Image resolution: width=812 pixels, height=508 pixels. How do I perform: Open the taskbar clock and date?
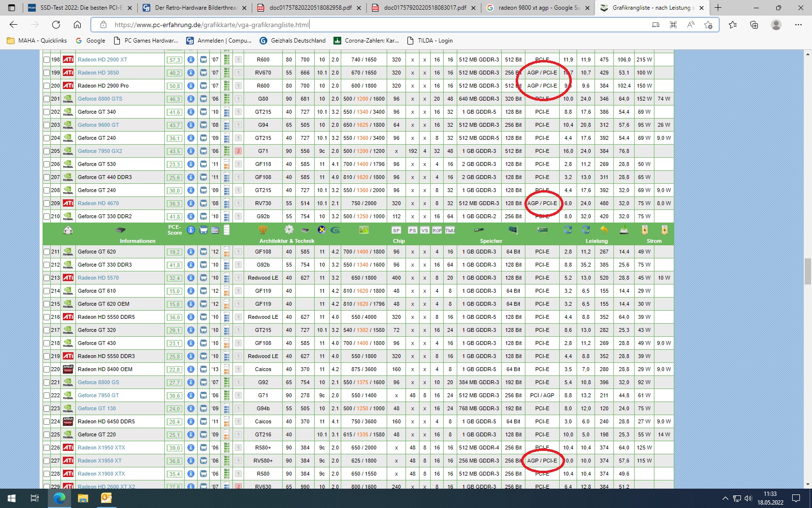pyautogui.click(x=770, y=498)
